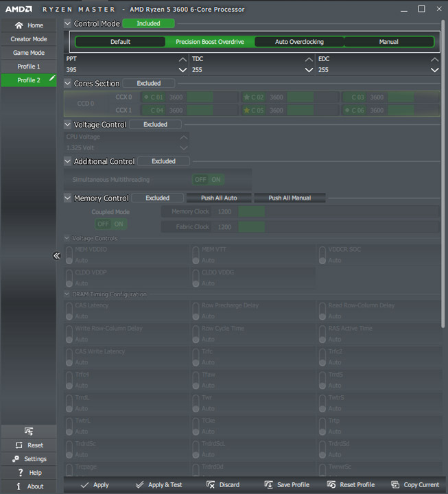Click the Reset Profile icon
This screenshot has height=494, width=448.
coord(331,484)
